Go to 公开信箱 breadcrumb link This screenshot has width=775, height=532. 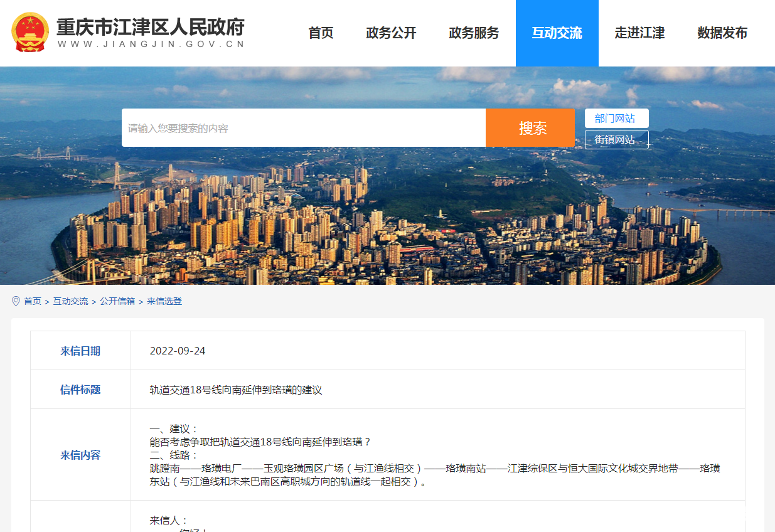pos(117,301)
